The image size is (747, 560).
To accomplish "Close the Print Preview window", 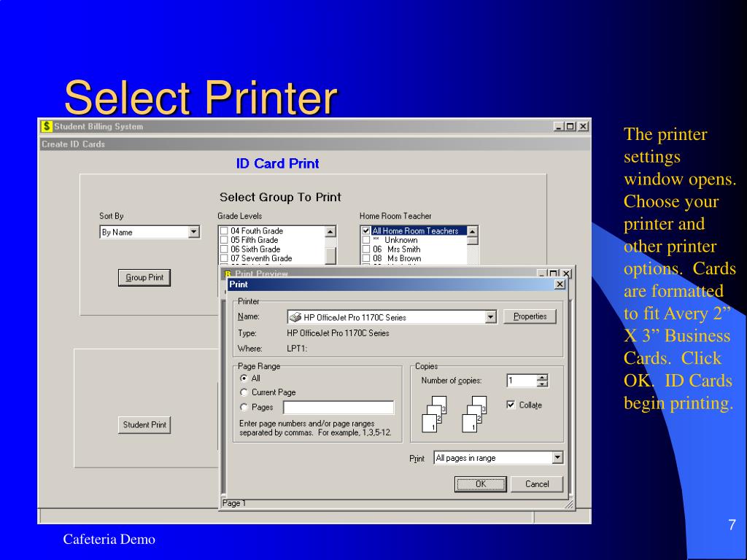I will coord(566,274).
